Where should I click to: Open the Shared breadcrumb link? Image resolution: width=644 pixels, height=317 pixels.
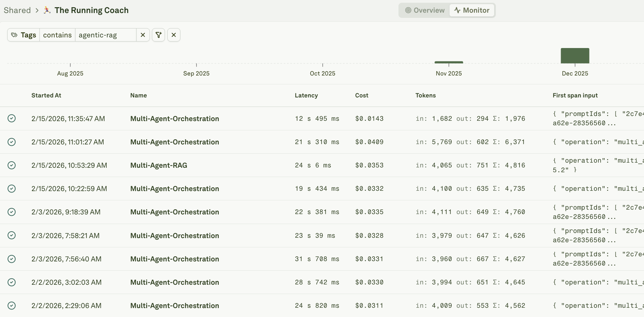click(x=17, y=10)
